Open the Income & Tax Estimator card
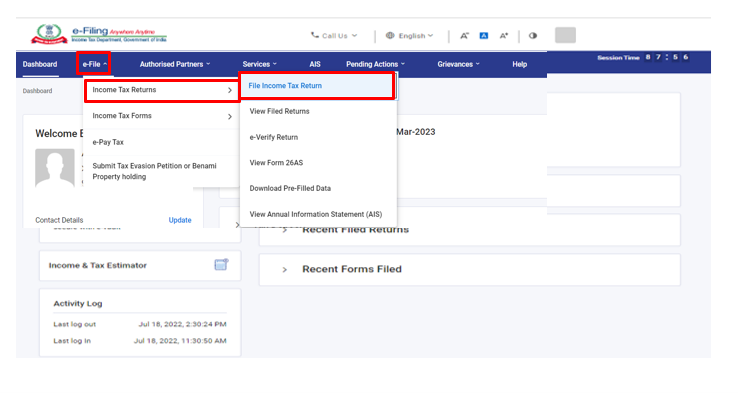This screenshot has width=738, height=393. (x=140, y=265)
